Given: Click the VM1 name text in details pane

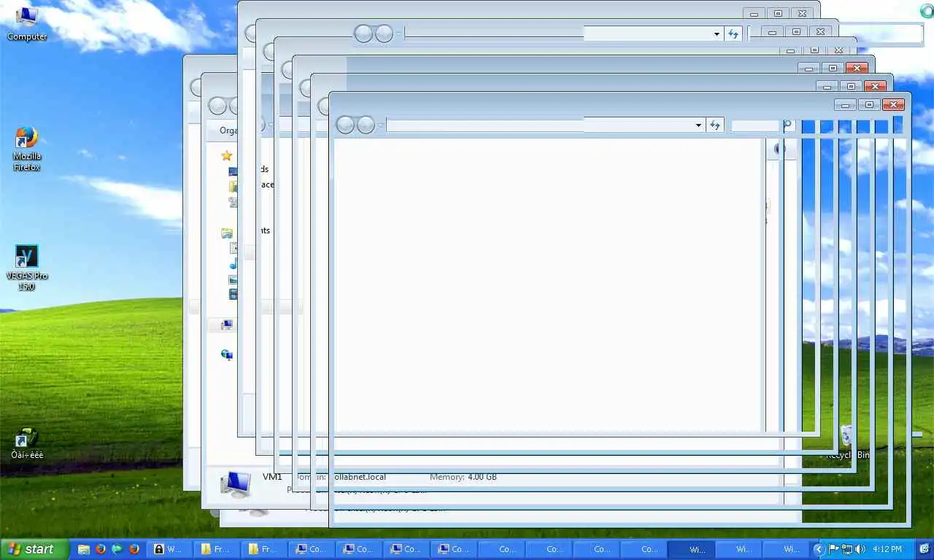Looking at the screenshot, I should pyautogui.click(x=272, y=477).
